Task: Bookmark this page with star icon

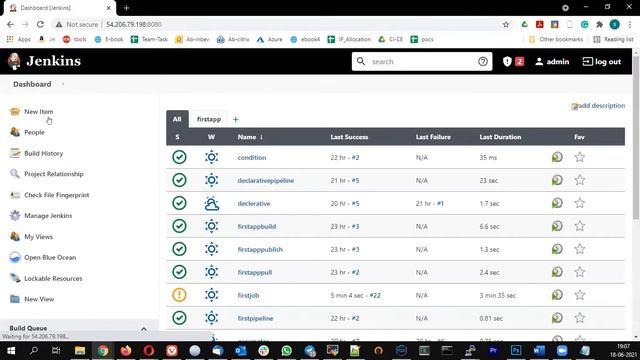Action: click(x=506, y=24)
